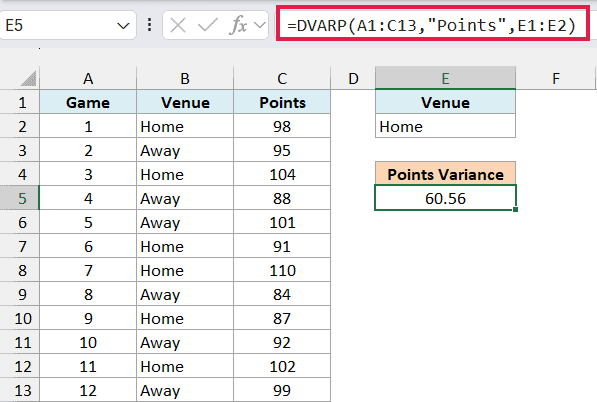Click the fill handle of selected cell E5

[516, 209]
